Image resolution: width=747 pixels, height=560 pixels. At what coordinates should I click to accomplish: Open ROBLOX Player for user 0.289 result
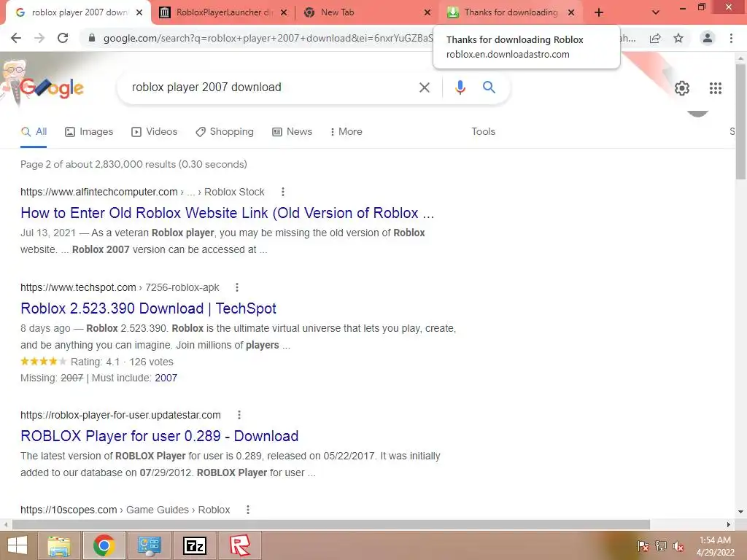pos(160,436)
